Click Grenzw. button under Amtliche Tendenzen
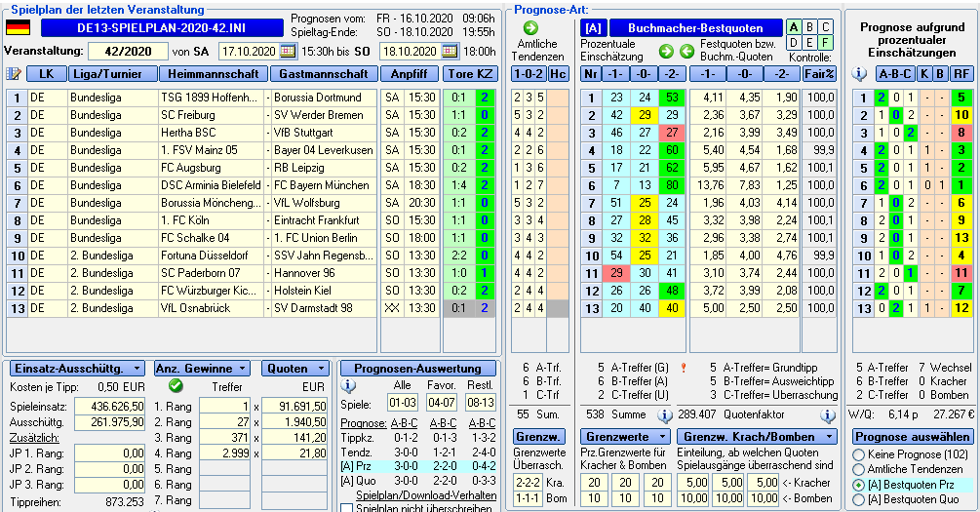The width and height of the screenshot is (980, 512). 538,436
